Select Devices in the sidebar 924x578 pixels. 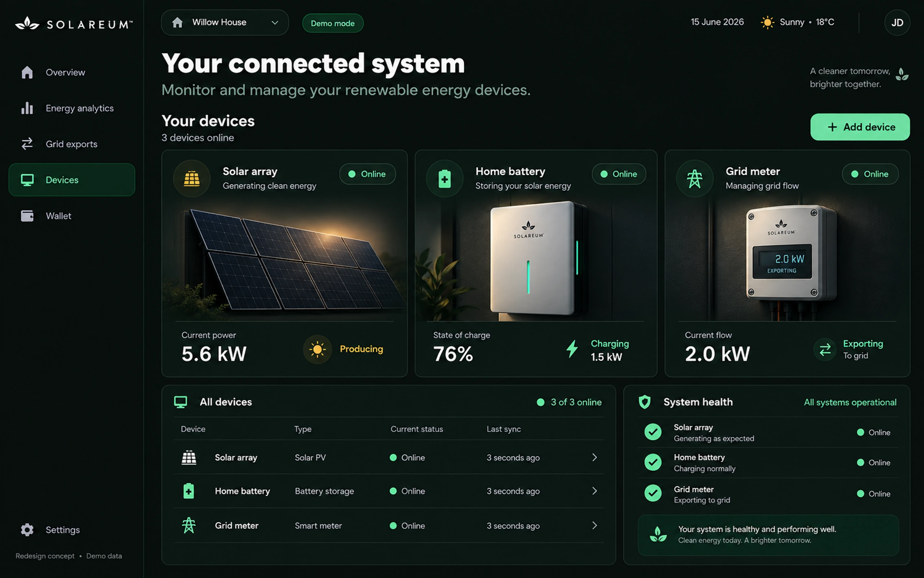tap(72, 180)
